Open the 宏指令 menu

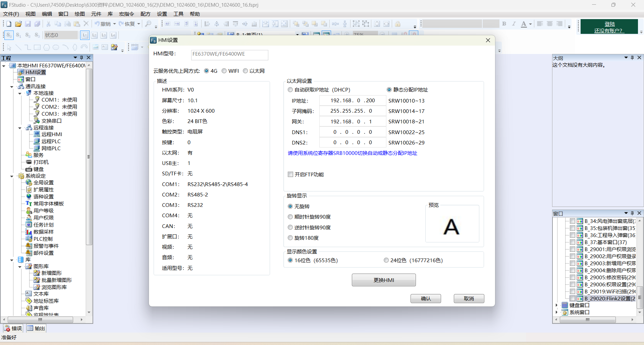126,14
